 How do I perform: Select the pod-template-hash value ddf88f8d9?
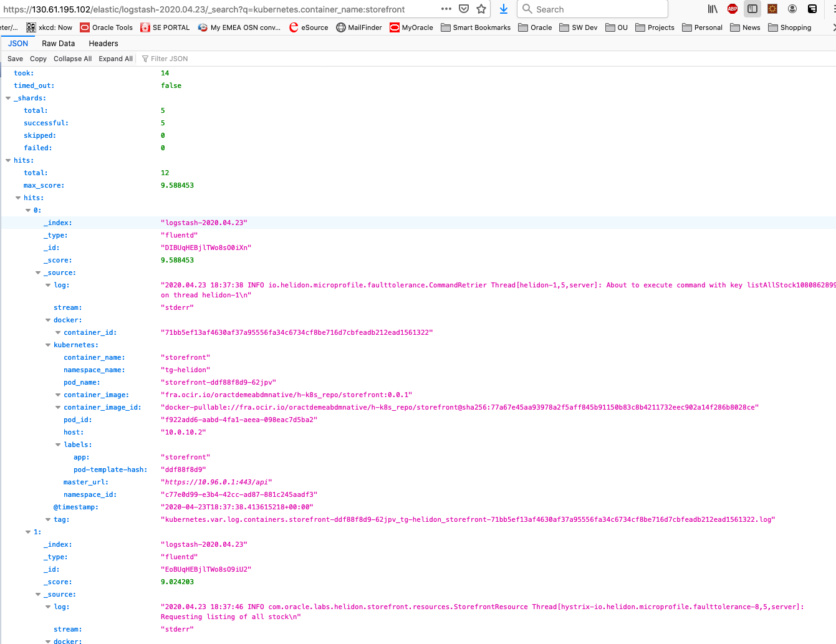(x=183, y=470)
